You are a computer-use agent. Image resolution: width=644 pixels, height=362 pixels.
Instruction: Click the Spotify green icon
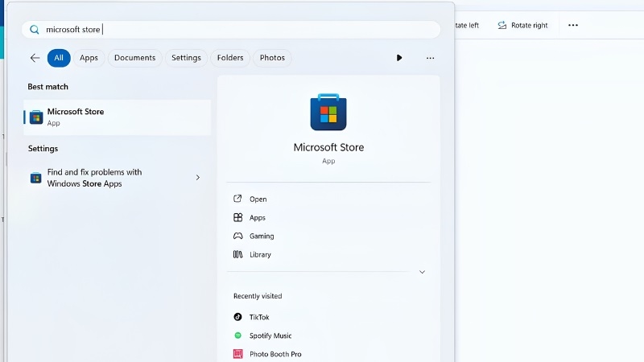pyautogui.click(x=237, y=335)
